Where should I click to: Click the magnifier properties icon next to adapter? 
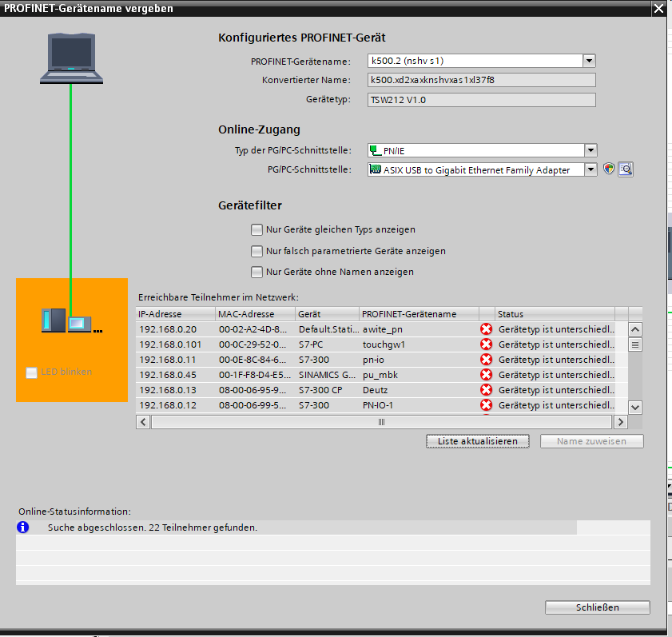[626, 169]
